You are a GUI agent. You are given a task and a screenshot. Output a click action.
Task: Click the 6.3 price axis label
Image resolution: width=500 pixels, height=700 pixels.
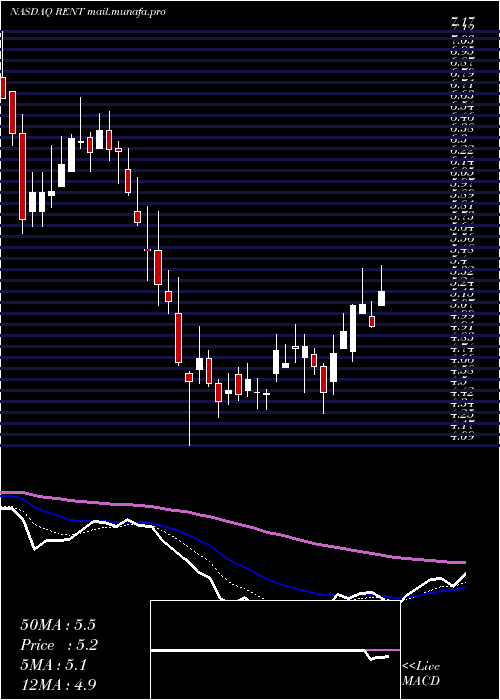click(x=458, y=140)
